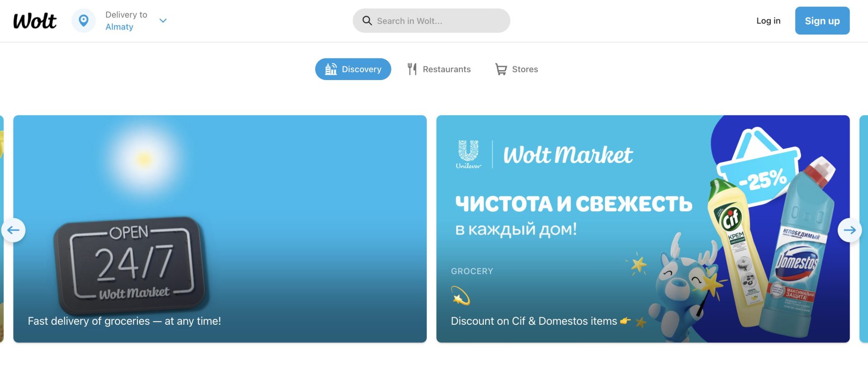Click the Restaurants fork and knife icon
The image size is (868, 379).
click(412, 69)
